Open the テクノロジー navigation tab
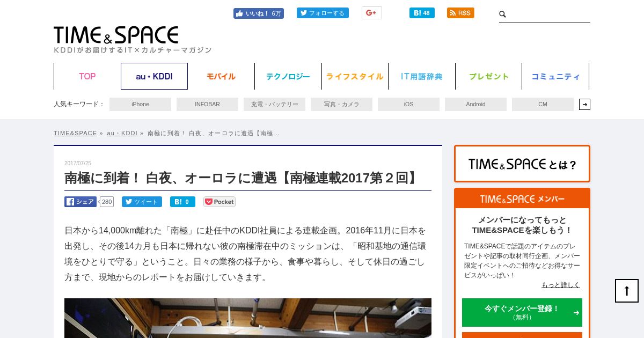The height and width of the screenshot is (338, 644). (288, 76)
